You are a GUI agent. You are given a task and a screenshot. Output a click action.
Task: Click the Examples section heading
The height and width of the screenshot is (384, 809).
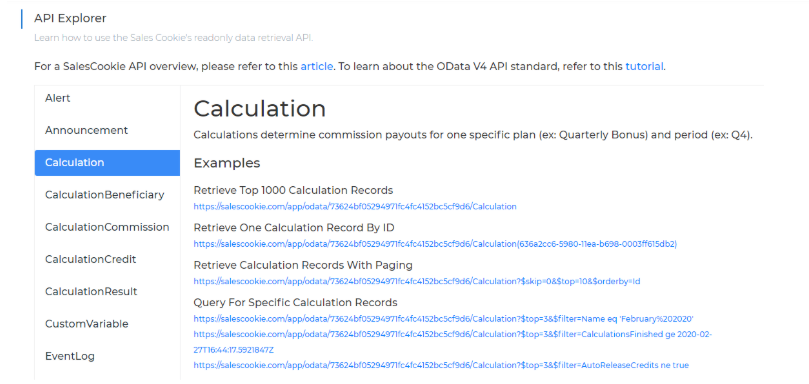click(x=227, y=164)
